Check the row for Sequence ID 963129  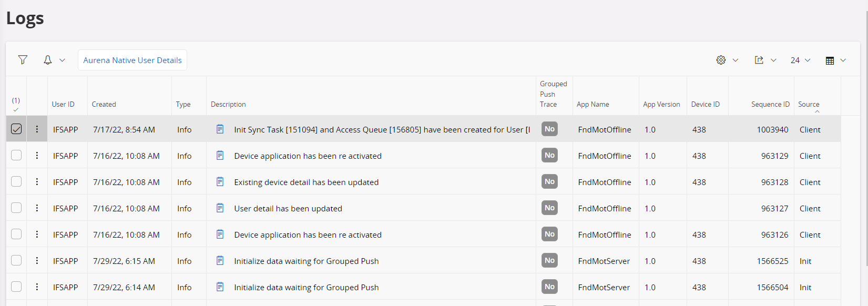tap(16, 156)
